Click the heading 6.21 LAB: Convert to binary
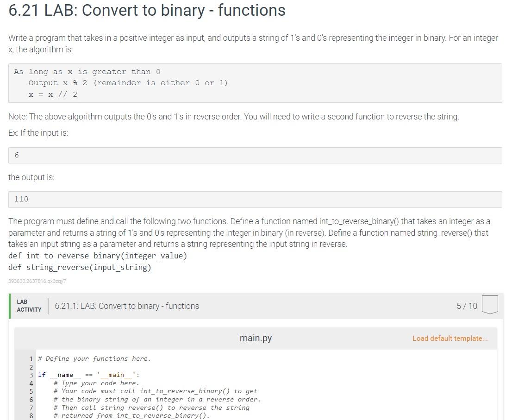The width and height of the screenshot is (512, 420). (146, 10)
